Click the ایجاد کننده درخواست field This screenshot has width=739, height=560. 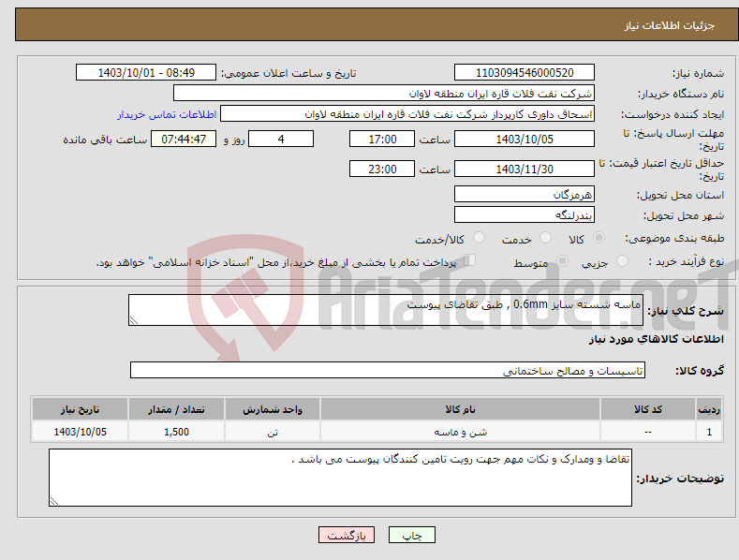(407, 114)
